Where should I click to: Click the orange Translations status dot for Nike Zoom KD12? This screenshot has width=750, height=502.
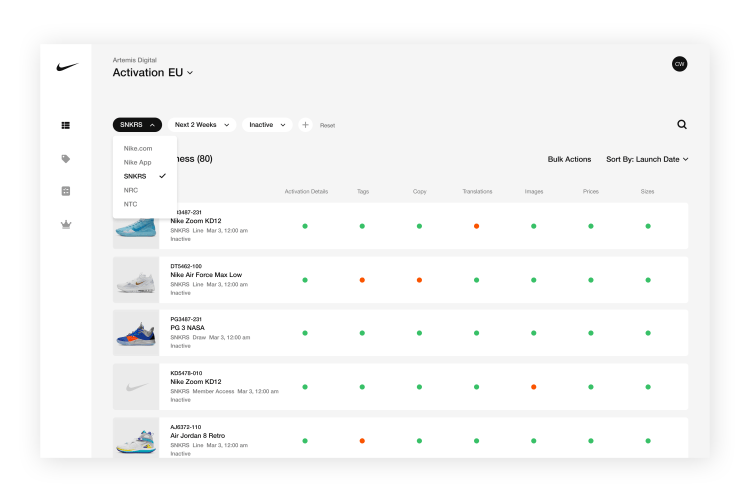click(x=476, y=226)
